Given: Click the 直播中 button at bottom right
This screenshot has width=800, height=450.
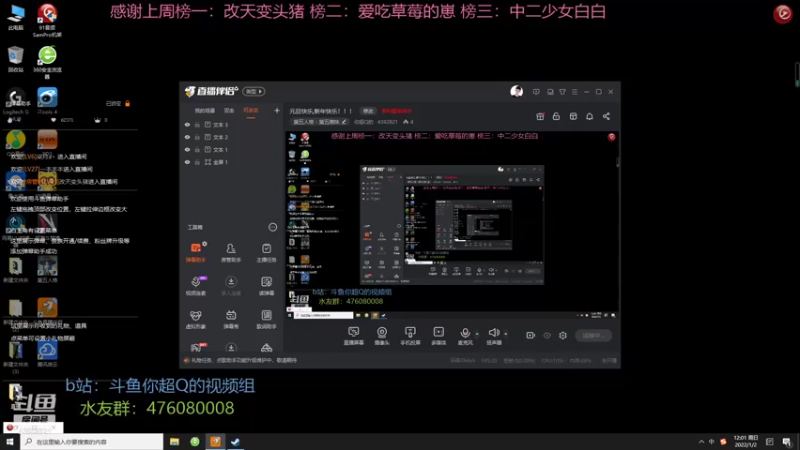Looking at the screenshot, I should [593, 335].
